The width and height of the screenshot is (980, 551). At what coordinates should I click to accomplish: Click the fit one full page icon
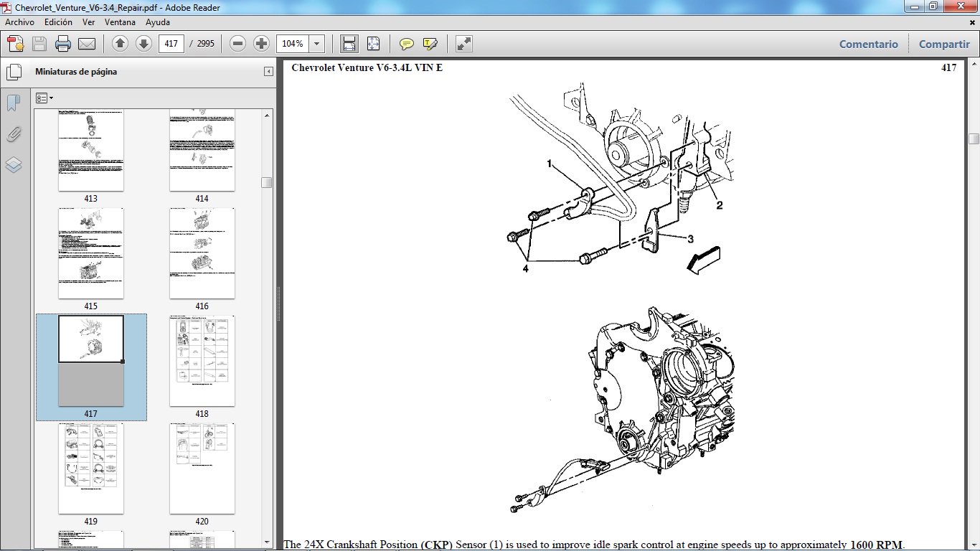click(373, 44)
